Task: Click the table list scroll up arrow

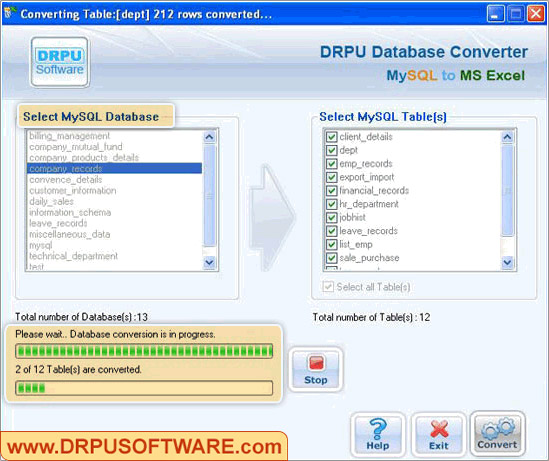Action: [508, 137]
